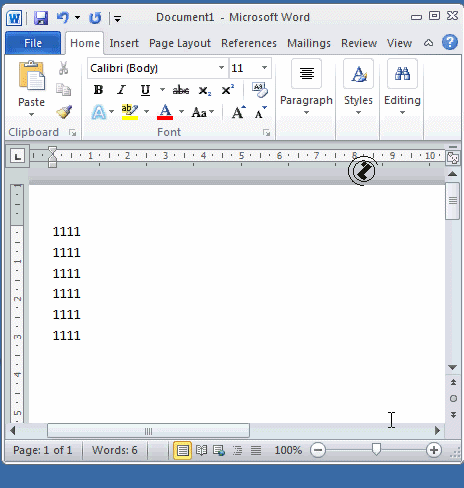Image resolution: width=464 pixels, height=488 pixels.
Task: Click the Format Painter brush icon
Action: click(x=64, y=112)
